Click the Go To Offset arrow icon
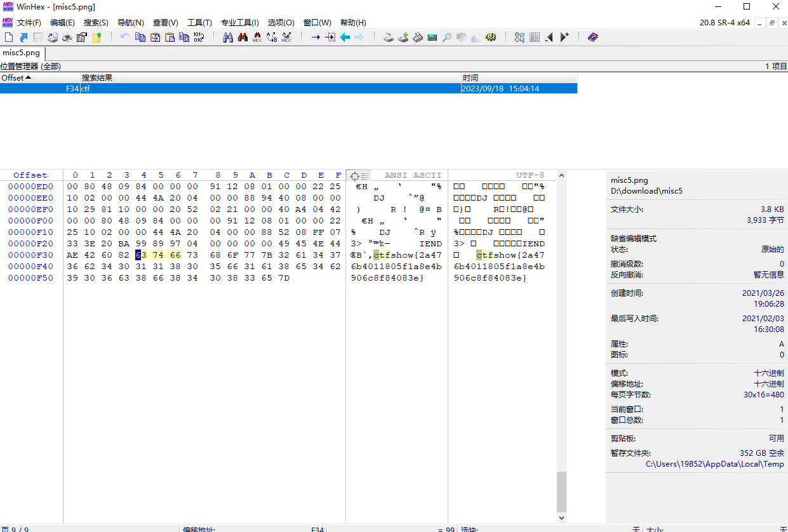Screen dimensions: 788x532 pyautogui.click(x=316, y=37)
